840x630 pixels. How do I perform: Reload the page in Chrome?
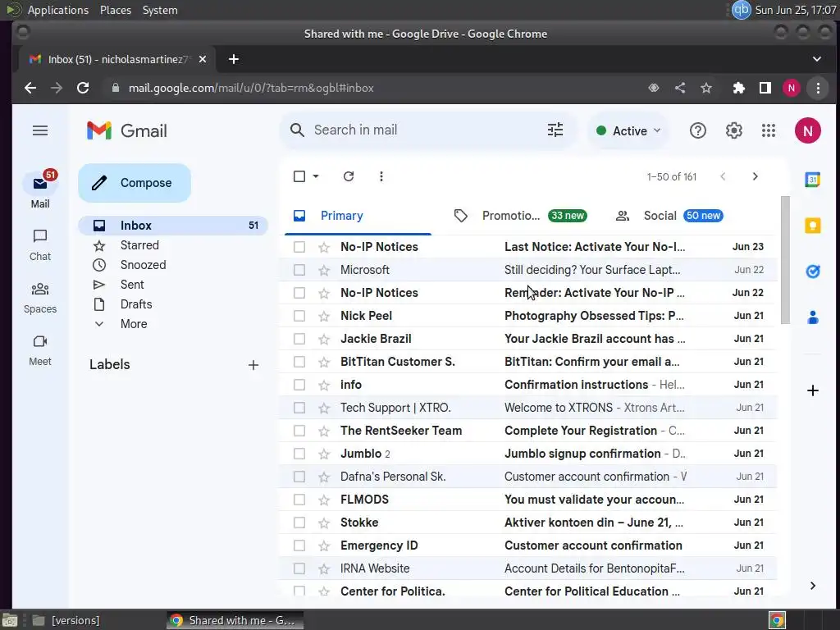(x=83, y=88)
